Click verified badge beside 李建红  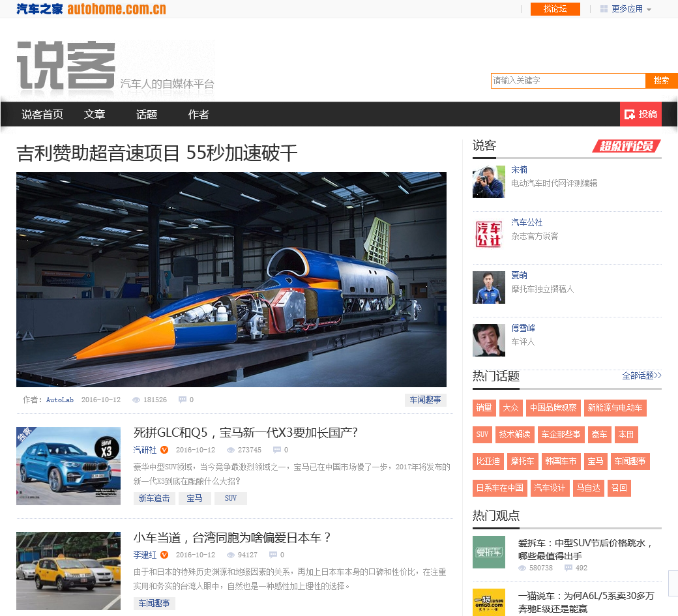pos(164,555)
